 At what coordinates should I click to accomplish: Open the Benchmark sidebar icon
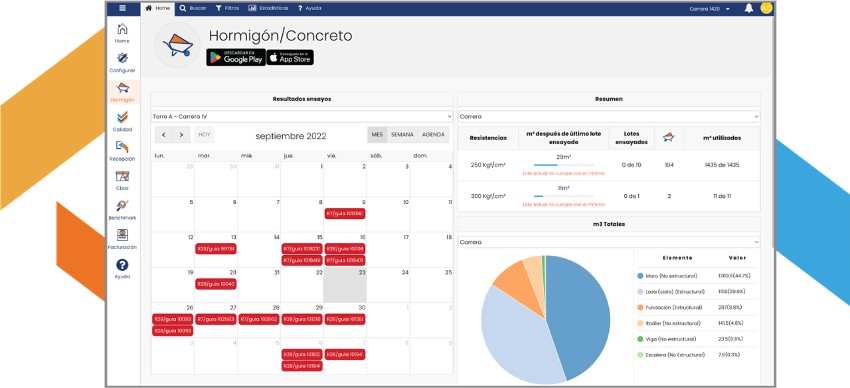[123, 205]
